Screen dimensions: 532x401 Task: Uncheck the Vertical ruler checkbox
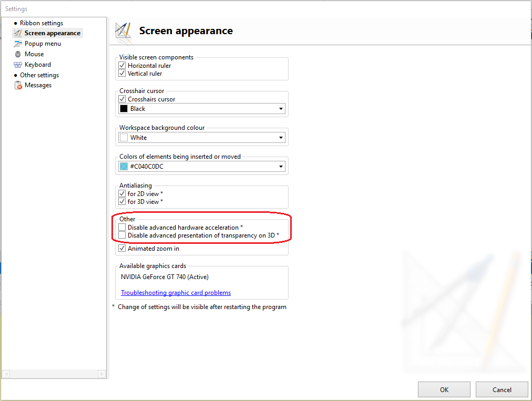coord(122,74)
